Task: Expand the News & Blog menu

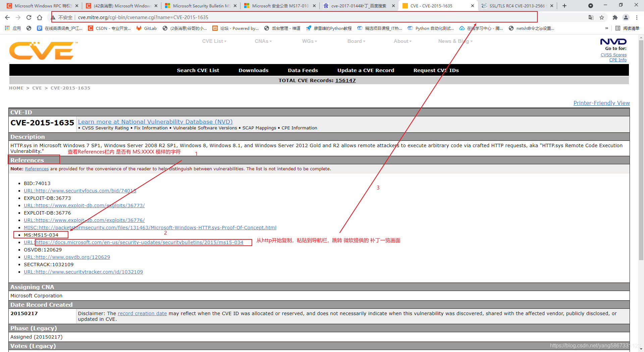Action: (455, 41)
